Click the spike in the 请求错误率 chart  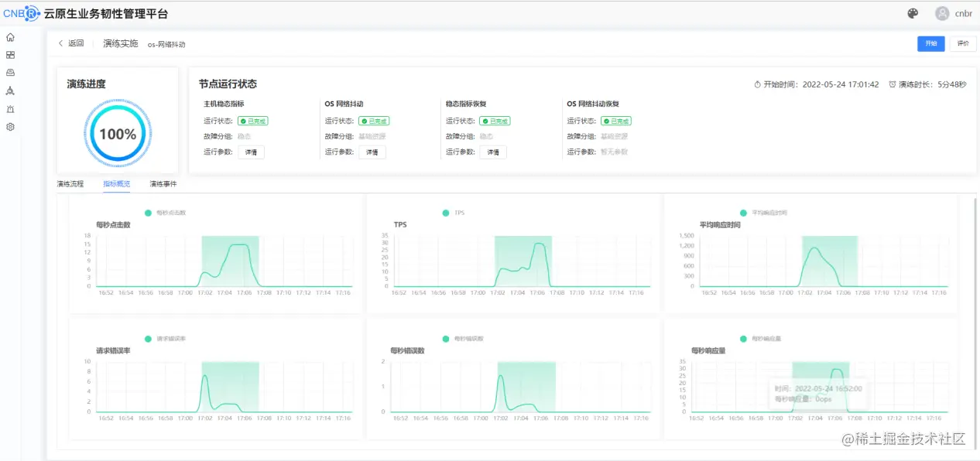click(205, 376)
